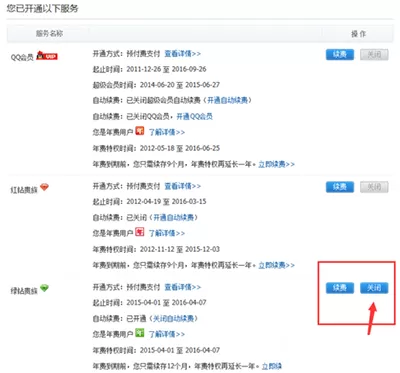Select the 绿钻贵族 service name
Image resolution: width=400 pixels, height=373 pixels.
[24, 291]
